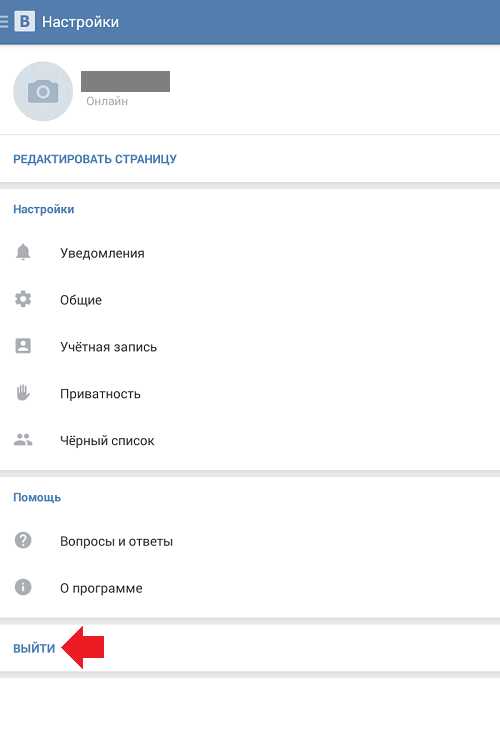Open the hamburger navigation menu
500x732 pixels.
4,21
